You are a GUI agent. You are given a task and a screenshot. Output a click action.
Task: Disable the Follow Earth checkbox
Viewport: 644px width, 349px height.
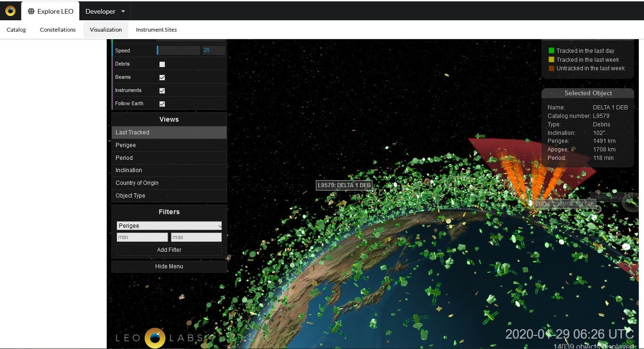tap(162, 104)
